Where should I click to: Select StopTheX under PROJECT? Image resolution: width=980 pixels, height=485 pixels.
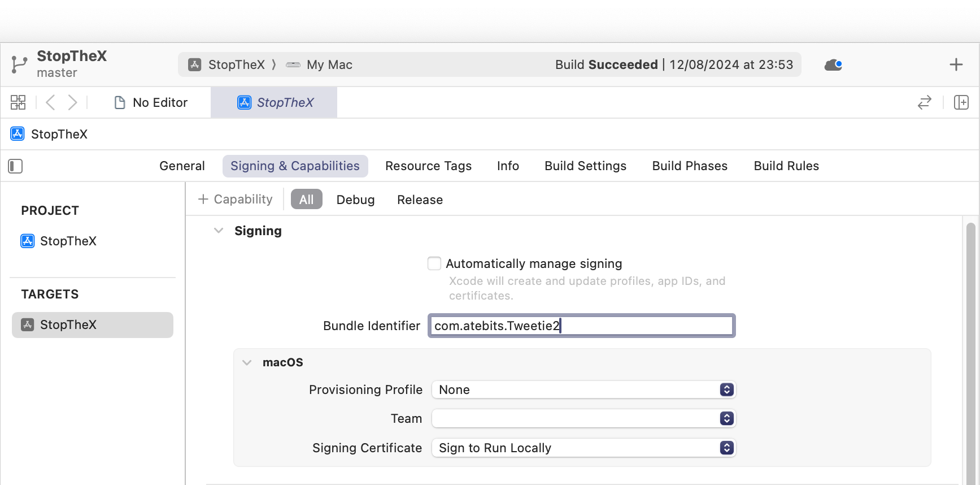[x=59, y=241]
